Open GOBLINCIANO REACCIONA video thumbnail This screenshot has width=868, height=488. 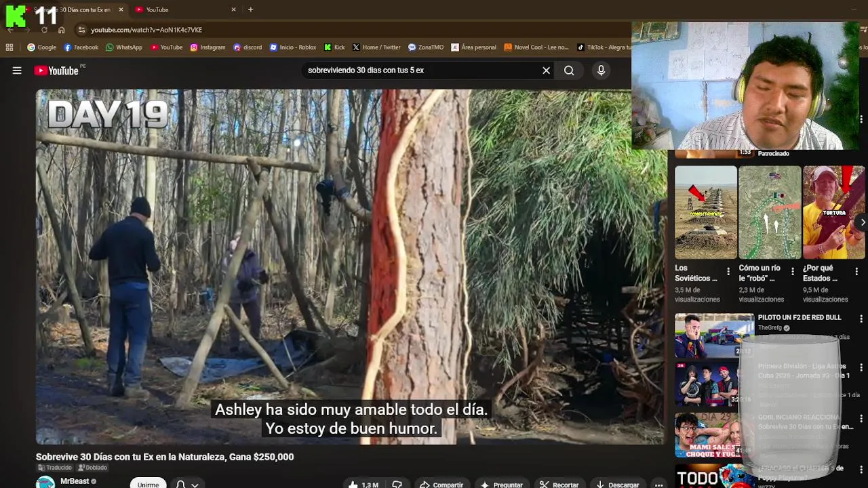pos(714,435)
